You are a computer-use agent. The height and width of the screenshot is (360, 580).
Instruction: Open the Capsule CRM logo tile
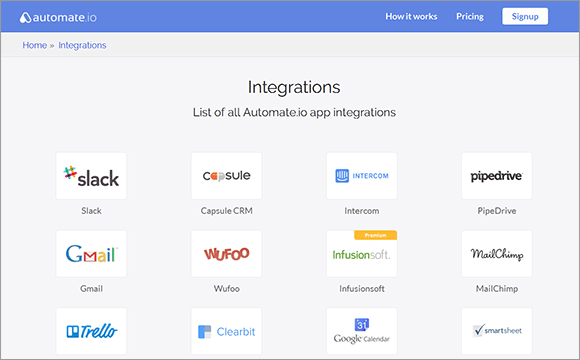[x=226, y=176]
